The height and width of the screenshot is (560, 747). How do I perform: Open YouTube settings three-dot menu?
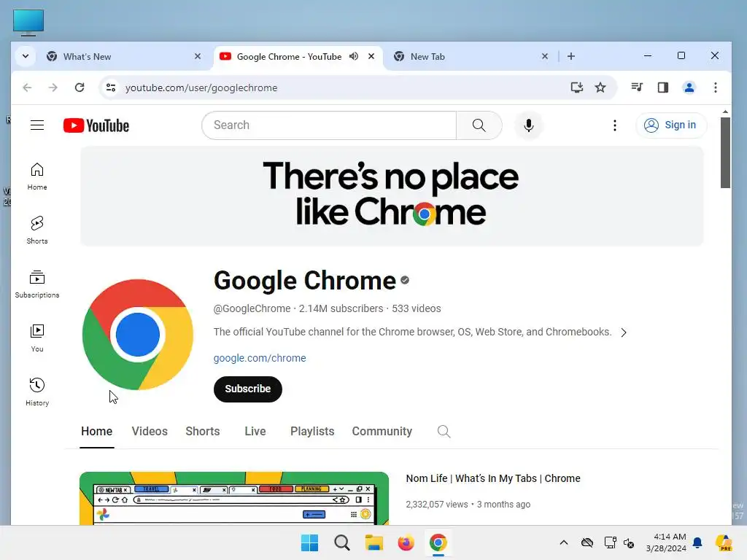click(x=614, y=125)
